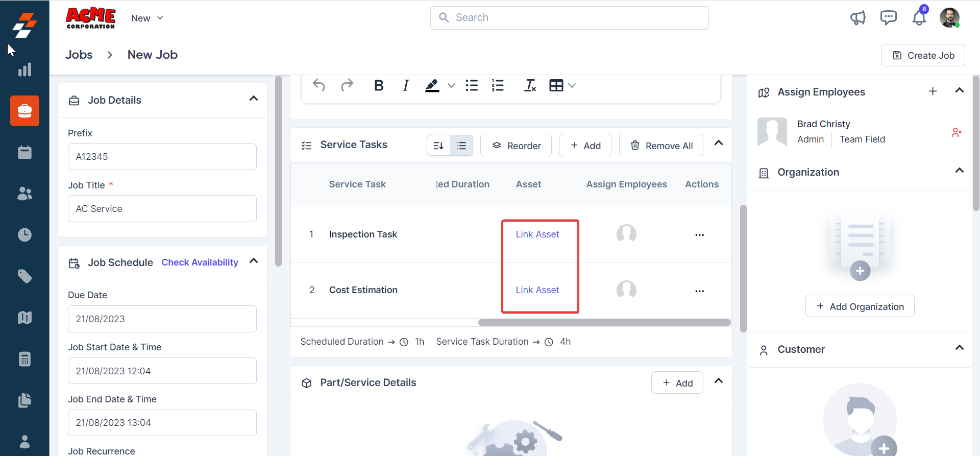Click the Job Start Date & Time field

pos(162,371)
